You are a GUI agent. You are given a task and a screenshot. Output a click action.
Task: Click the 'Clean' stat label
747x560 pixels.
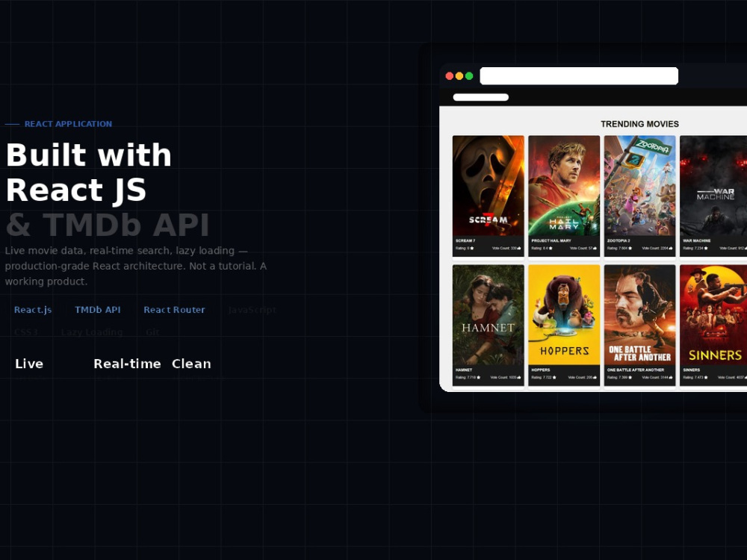click(191, 364)
